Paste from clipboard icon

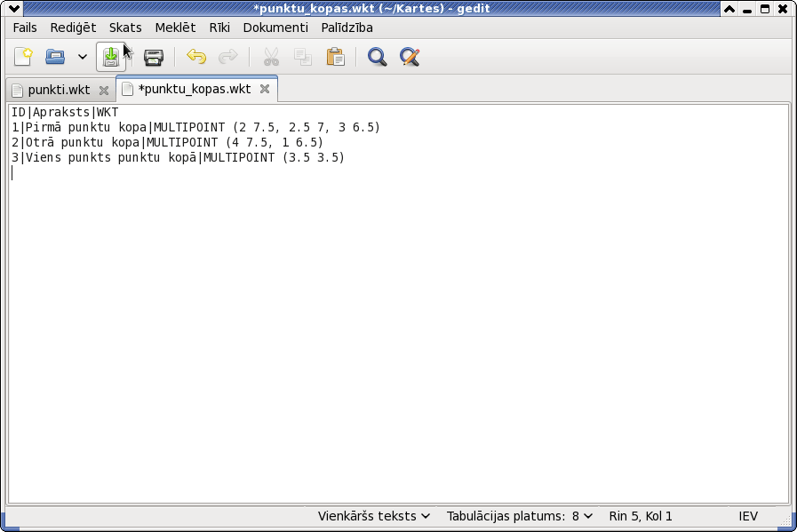tap(335, 57)
